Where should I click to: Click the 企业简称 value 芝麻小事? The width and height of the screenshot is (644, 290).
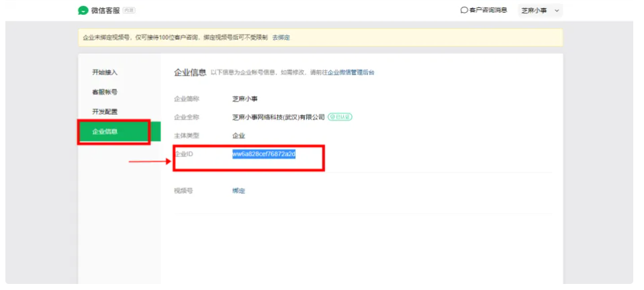pyautogui.click(x=245, y=99)
